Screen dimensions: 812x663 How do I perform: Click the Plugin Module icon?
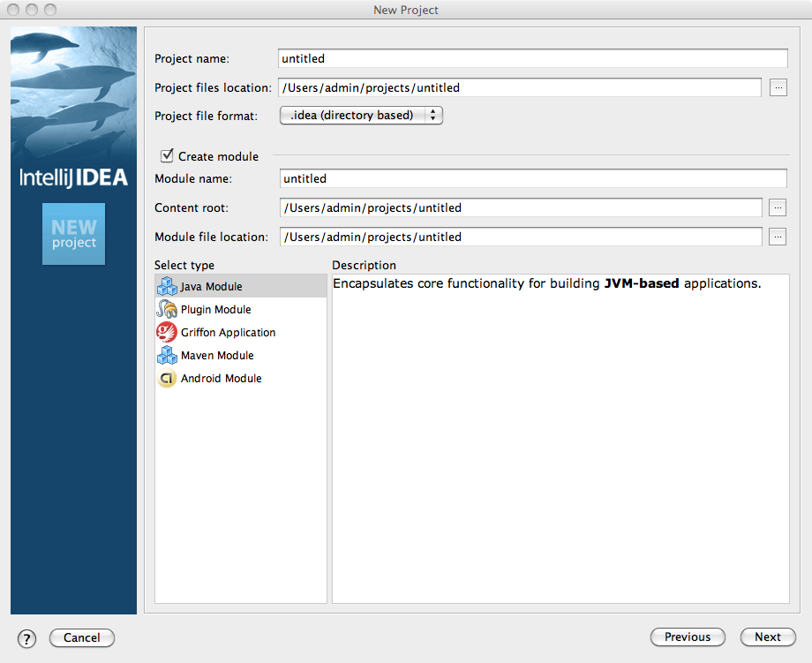click(167, 309)
